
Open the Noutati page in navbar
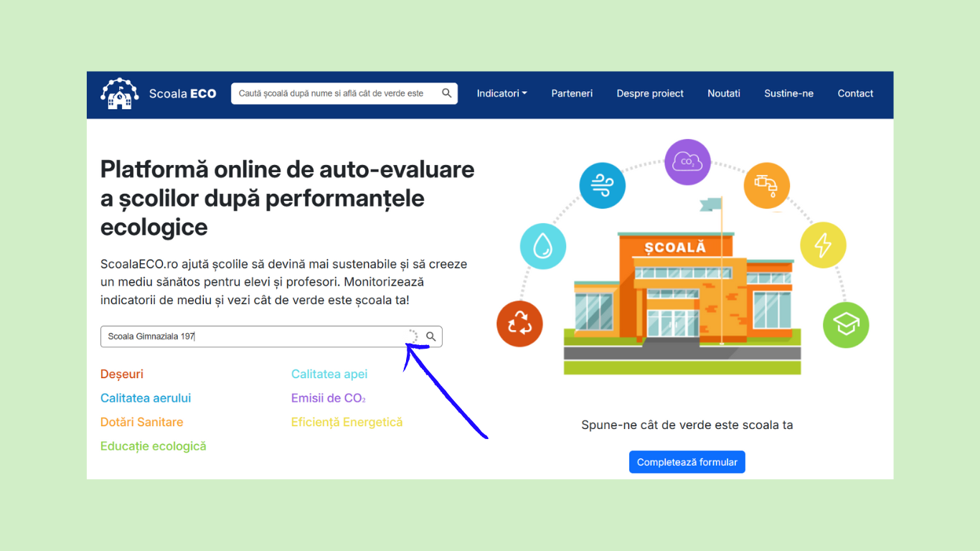723,93
